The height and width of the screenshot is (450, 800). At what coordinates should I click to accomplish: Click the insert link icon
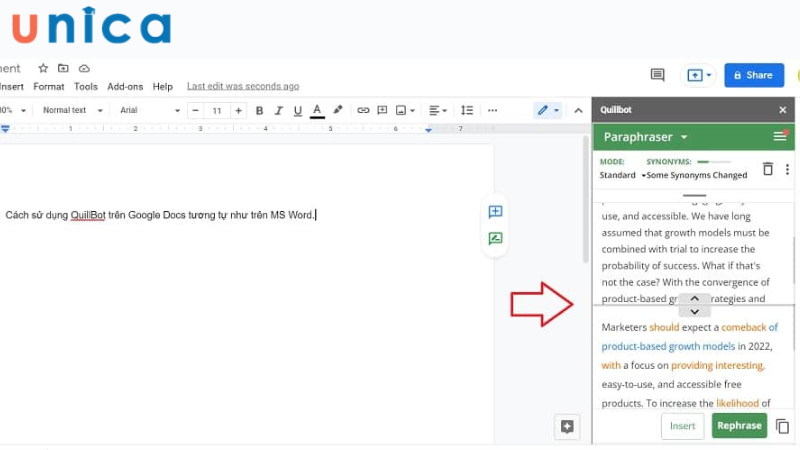tap(363, 110)
